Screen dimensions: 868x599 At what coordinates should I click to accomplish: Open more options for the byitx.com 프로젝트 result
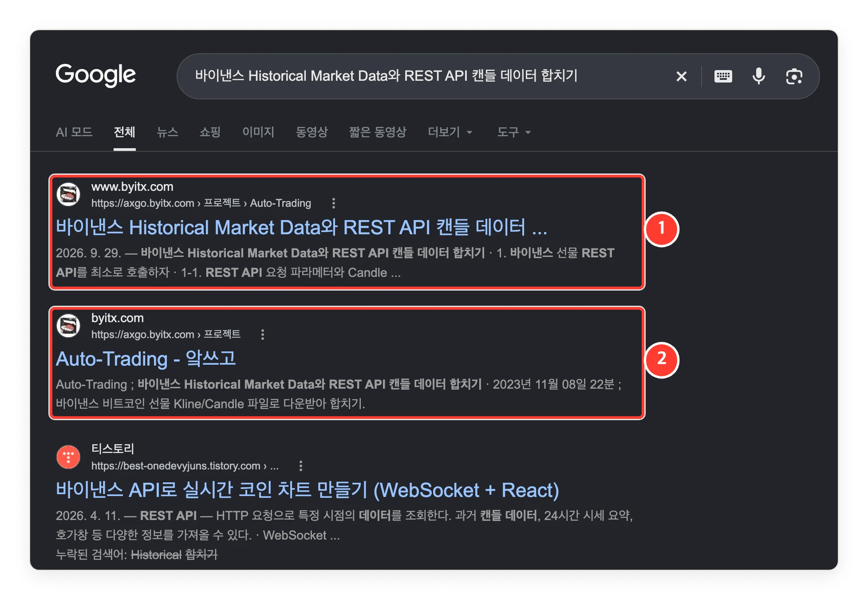pyautogui.click(x=263, y=335)
